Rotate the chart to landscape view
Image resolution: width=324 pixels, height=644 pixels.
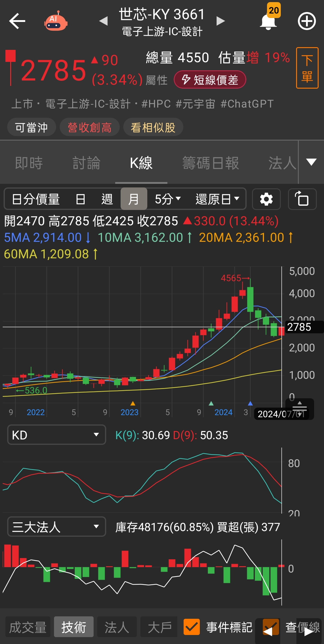(302, 199)
